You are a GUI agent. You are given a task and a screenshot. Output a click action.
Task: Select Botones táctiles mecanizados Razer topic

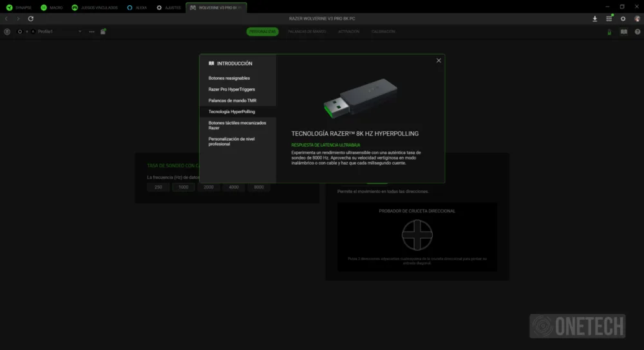point(238,125)
